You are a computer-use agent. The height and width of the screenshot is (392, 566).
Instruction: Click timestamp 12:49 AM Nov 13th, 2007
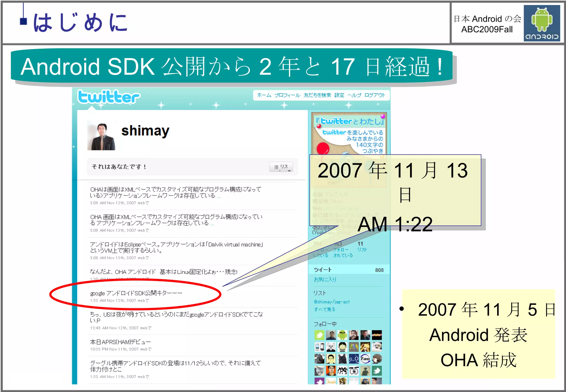(114, 328)
